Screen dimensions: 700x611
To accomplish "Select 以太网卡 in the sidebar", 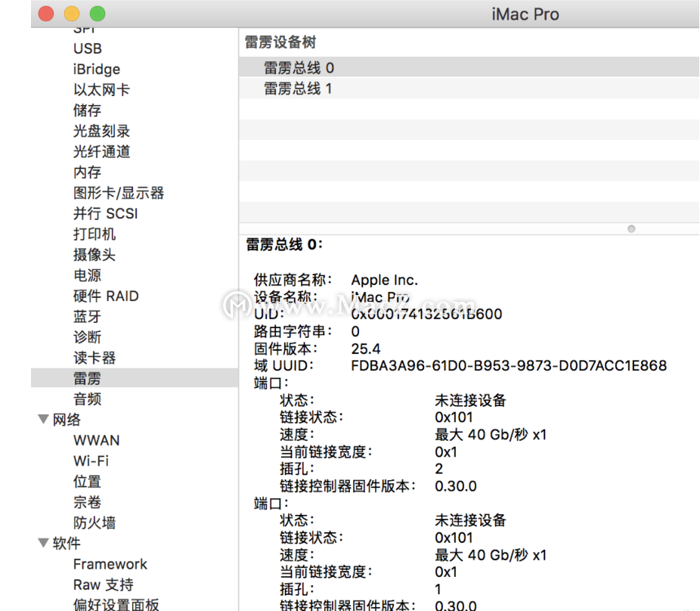I will [101, 90].
